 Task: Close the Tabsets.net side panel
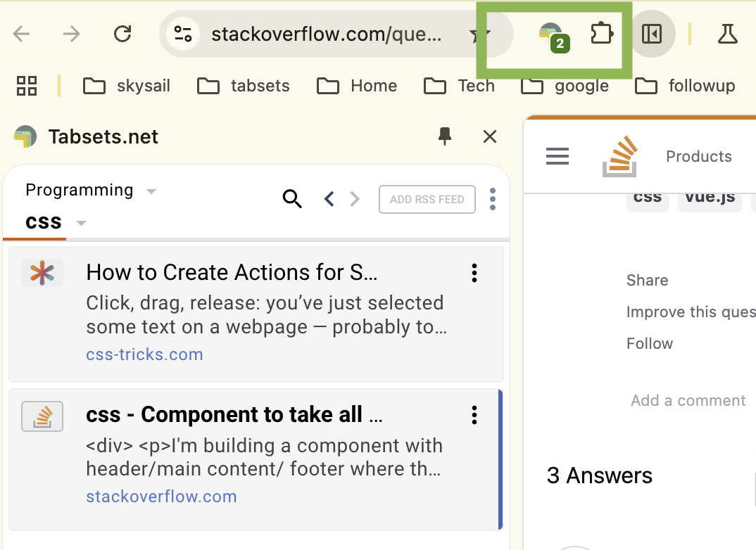[490, 136]
